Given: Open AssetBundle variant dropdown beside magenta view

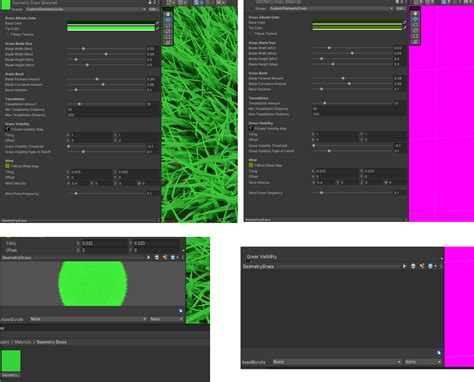Looking at the screenshot, I should pyautogui.click(x=423, y=362).
